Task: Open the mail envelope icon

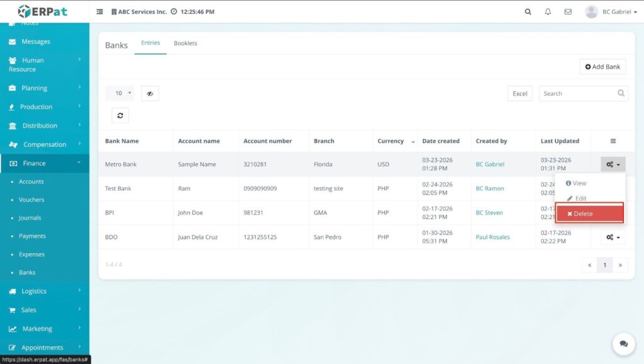Action: click(568, 11)
